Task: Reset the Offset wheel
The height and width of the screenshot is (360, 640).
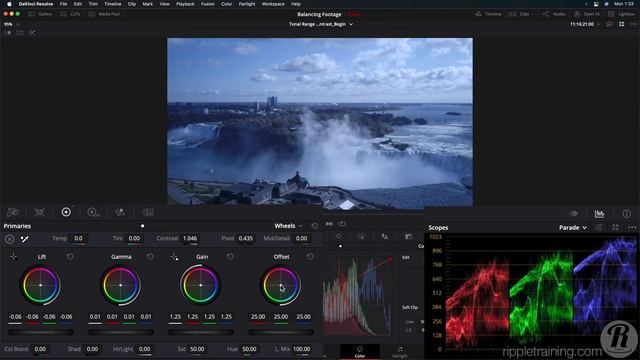Action: pos(310,257)
